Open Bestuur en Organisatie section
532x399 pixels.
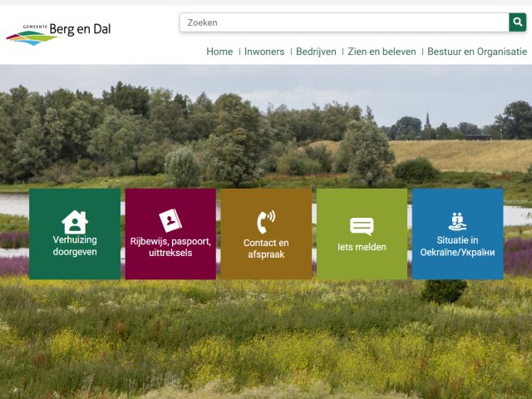click(x=477, y=52)
